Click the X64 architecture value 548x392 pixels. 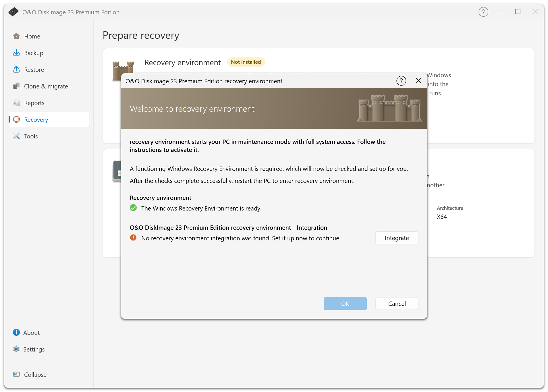[x=442, y=217]
